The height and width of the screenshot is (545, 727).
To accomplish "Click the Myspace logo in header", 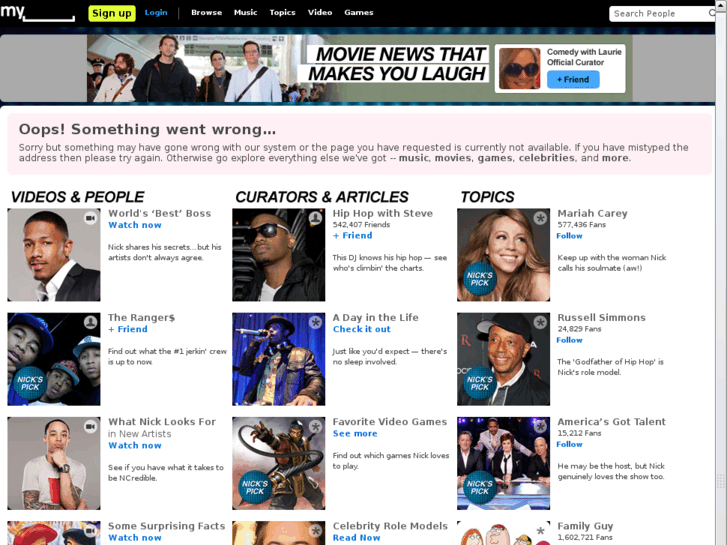I will click(38, 13).
